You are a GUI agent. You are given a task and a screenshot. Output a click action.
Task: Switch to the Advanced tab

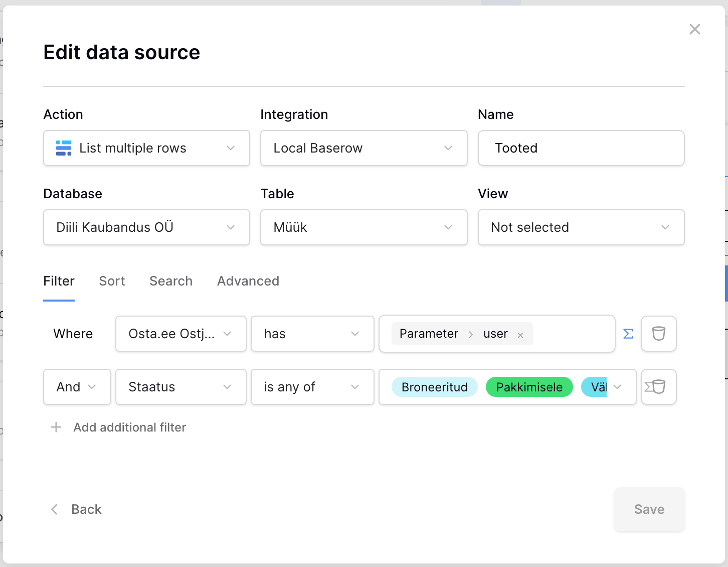(x=248, y=281)
